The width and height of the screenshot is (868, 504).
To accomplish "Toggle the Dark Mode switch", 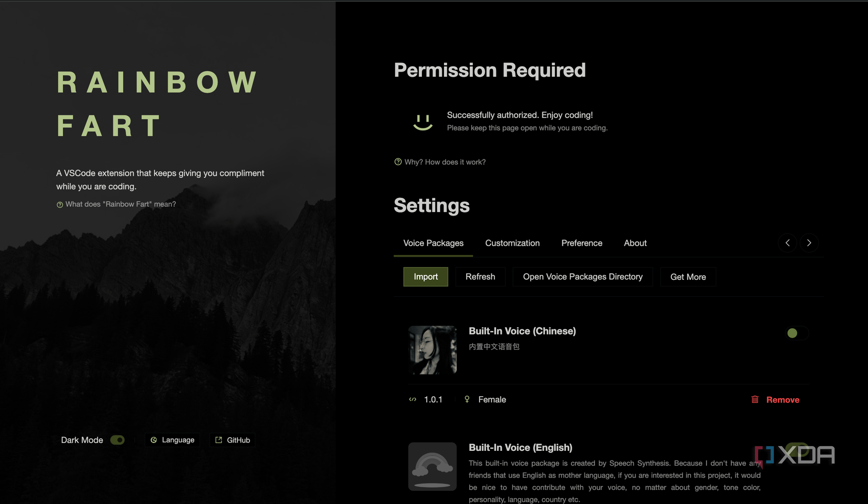I will click(117, 440).
